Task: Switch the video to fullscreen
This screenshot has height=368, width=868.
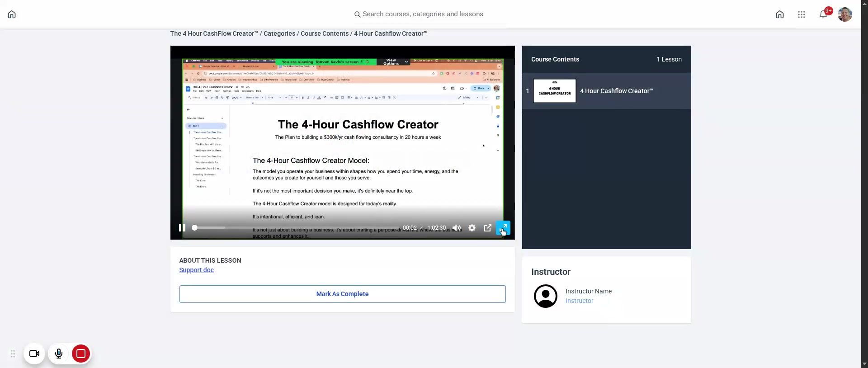Action: [503, 228]
